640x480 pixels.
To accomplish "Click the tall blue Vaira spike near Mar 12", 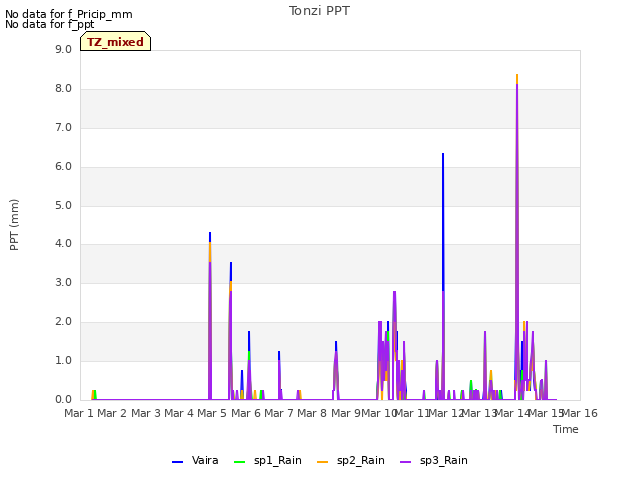I will [x=443, y=222].
